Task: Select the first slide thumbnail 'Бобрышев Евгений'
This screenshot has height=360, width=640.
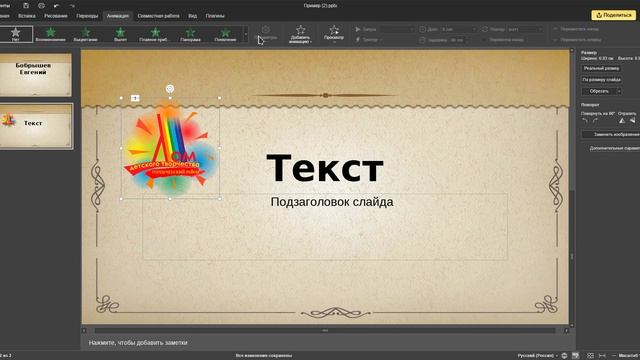Action: click(x=36, y=75)
